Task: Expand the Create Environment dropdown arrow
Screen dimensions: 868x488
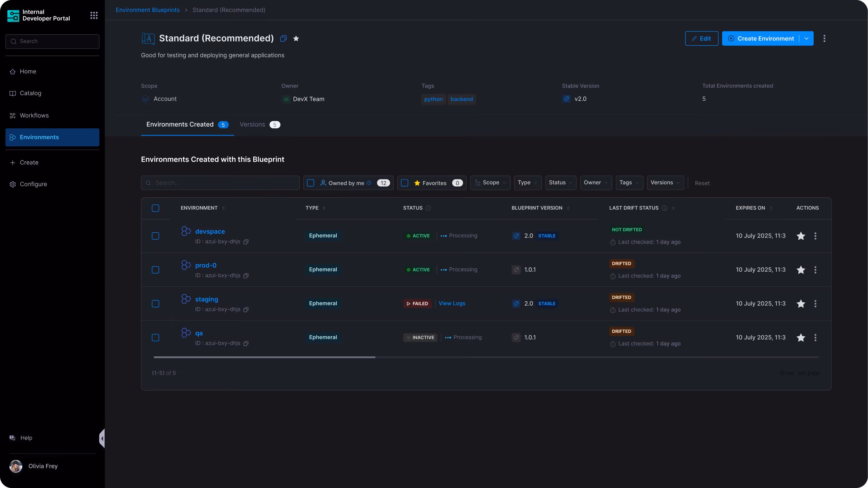Action: [x=806, y=39]
